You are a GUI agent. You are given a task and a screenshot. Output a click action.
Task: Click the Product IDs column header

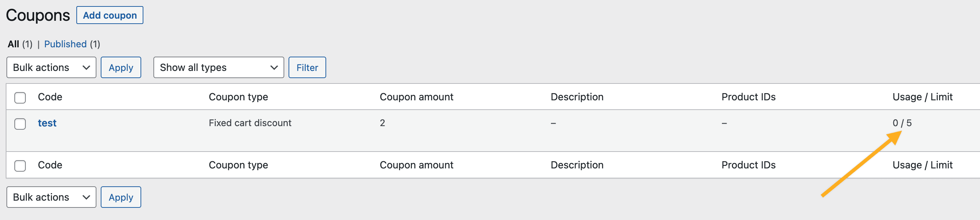(x=748, y=97)
